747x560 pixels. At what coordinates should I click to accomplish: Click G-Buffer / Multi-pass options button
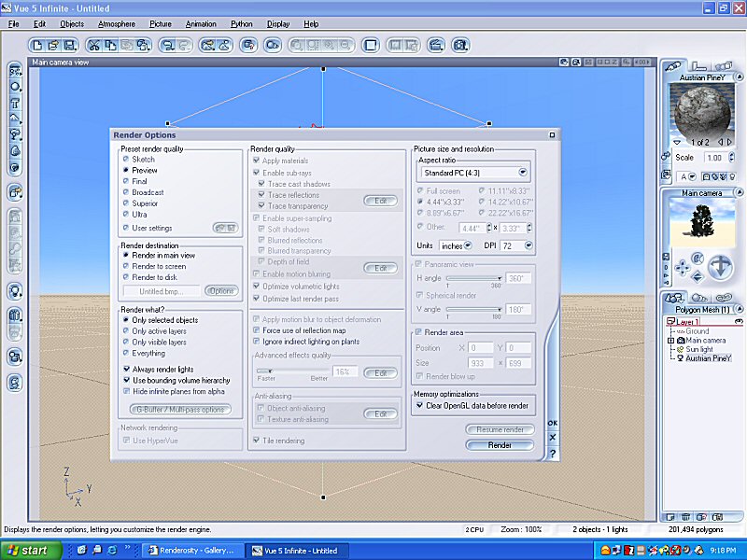[180, 409]
